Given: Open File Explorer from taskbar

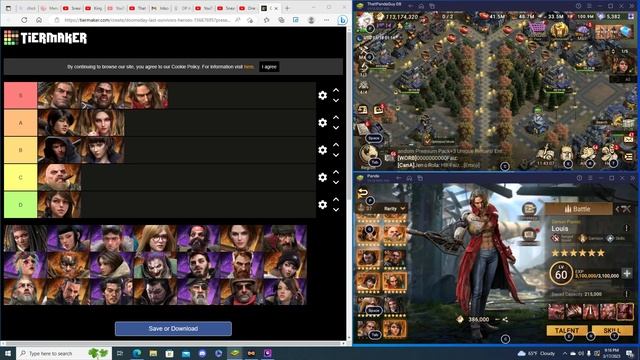Looking at the screenshot, I should pos(153,353).
